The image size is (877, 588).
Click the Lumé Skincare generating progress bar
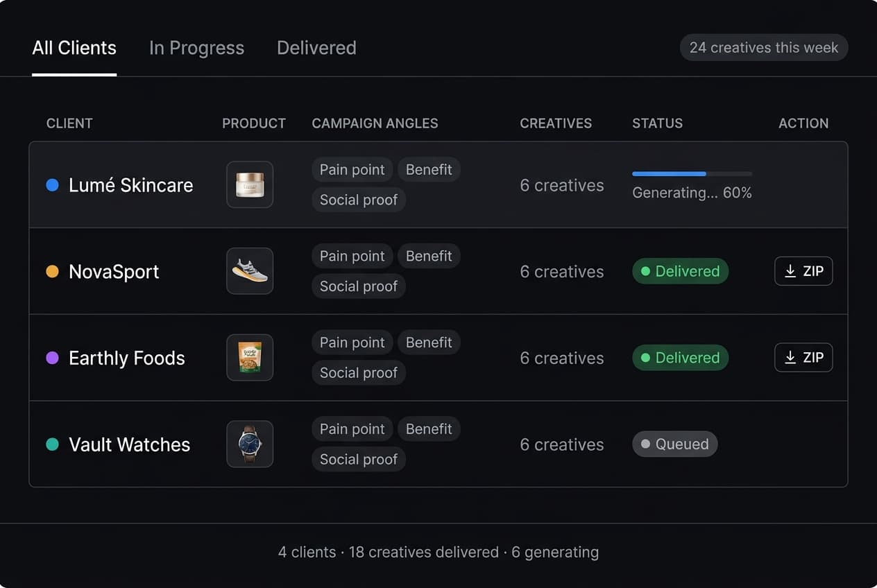[692, 173]
